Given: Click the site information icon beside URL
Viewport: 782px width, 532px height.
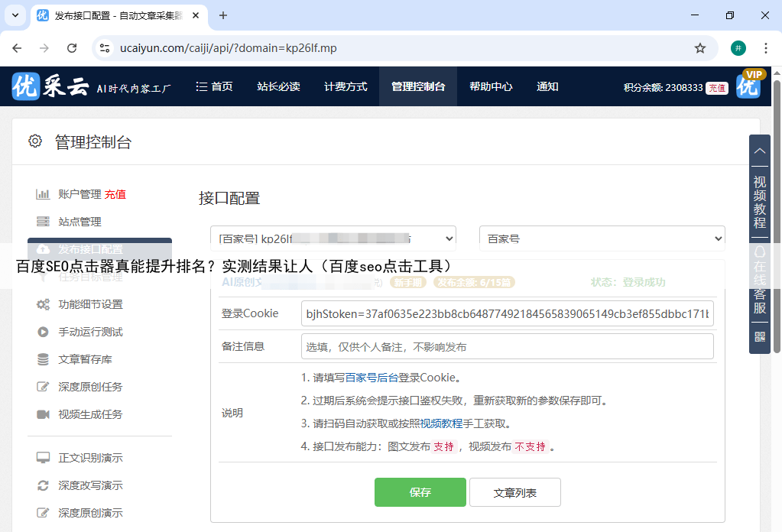Looking at the screenshot, I should click(x=105, y=48).
